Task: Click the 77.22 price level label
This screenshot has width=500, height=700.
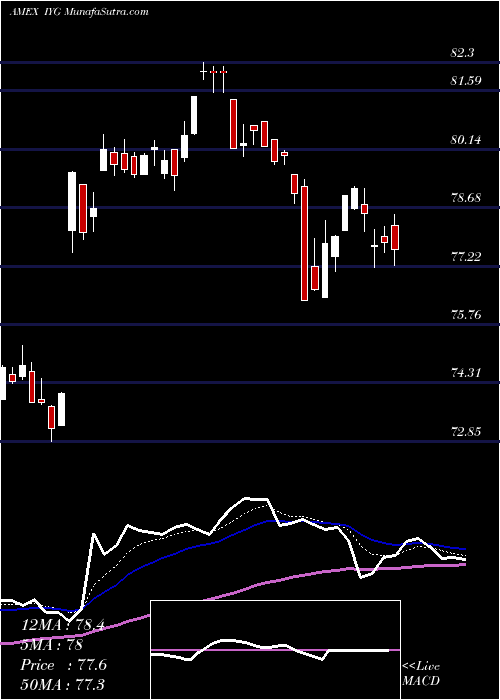Action: (x=466, y=256)
